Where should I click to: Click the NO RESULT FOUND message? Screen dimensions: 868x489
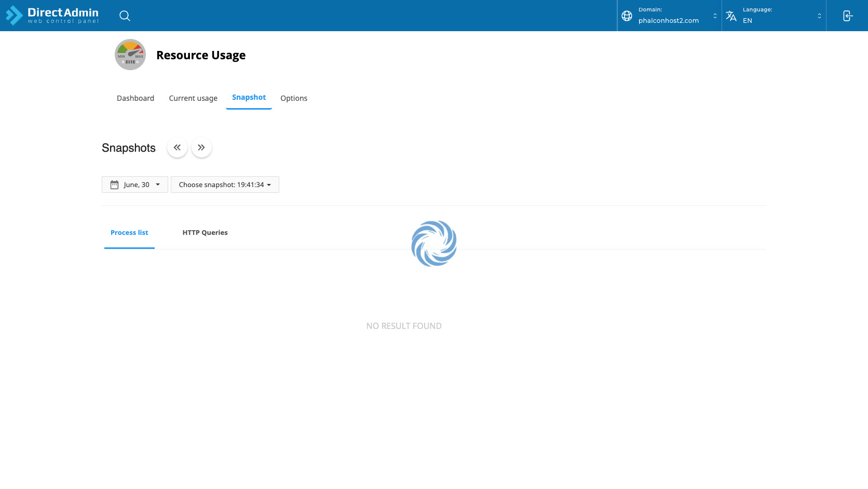point(404,326)
